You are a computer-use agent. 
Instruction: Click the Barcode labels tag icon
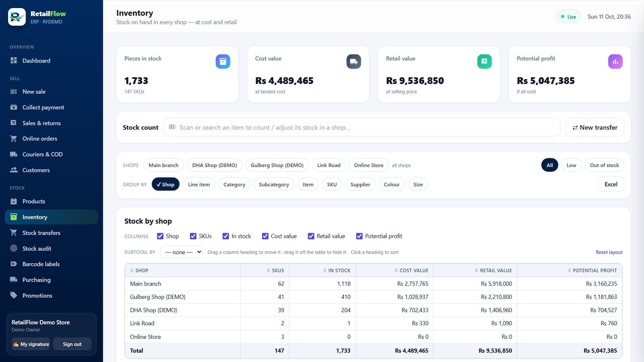coord(13,264)
